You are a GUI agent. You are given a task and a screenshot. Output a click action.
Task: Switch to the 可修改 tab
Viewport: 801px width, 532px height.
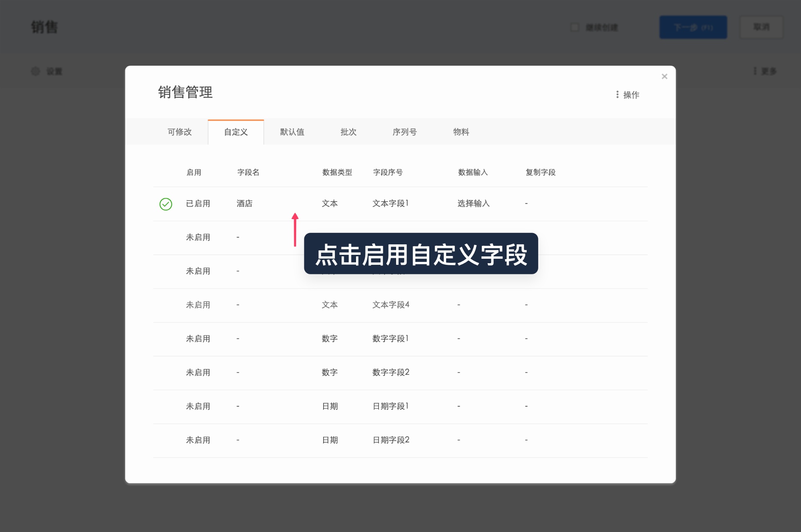pyautogui.click(x=179, y=132)
